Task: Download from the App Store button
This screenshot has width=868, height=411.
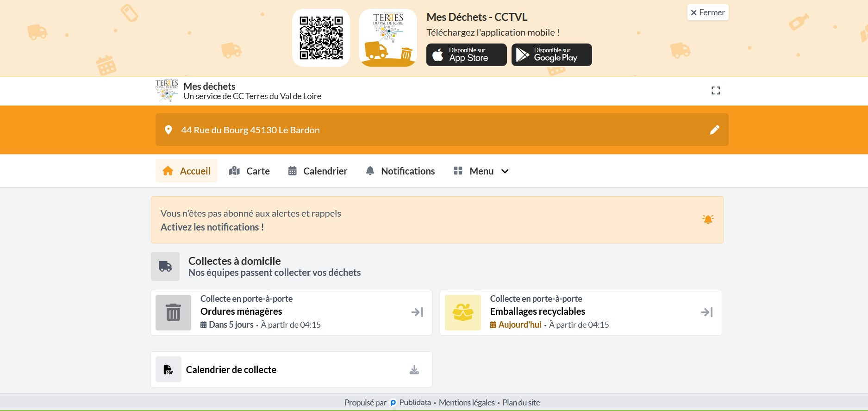Action: pos(466,55)
